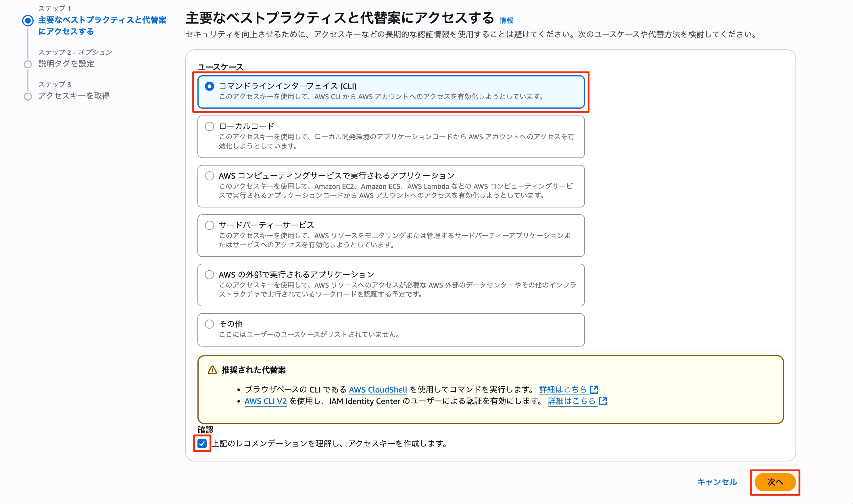
Task: Select AWS コンピューティングサービスで実行されるアプリケーション
Action: coord(210,176)
